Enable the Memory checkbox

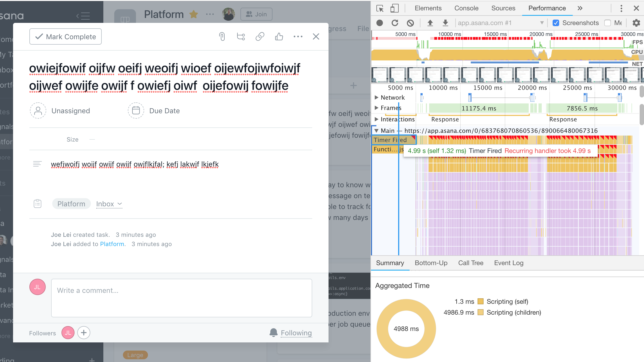[608, 23]
